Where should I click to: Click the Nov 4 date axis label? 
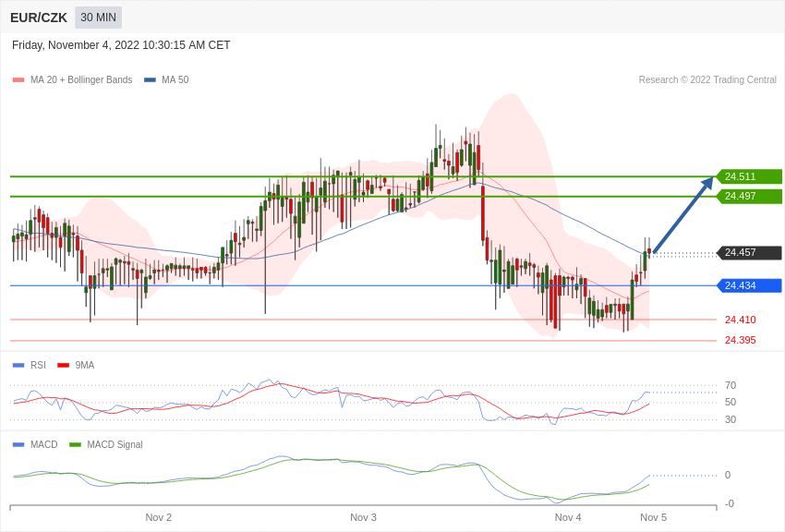[x=568, y=517]
